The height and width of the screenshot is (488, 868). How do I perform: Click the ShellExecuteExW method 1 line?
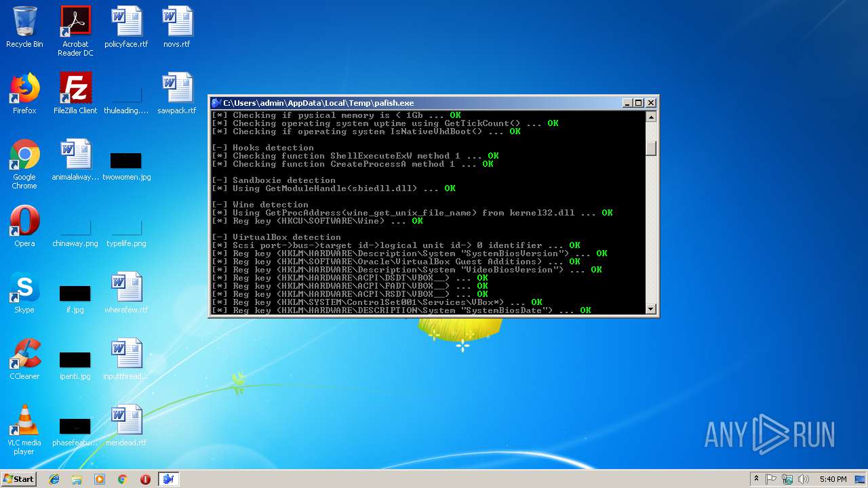coord(355,156)
